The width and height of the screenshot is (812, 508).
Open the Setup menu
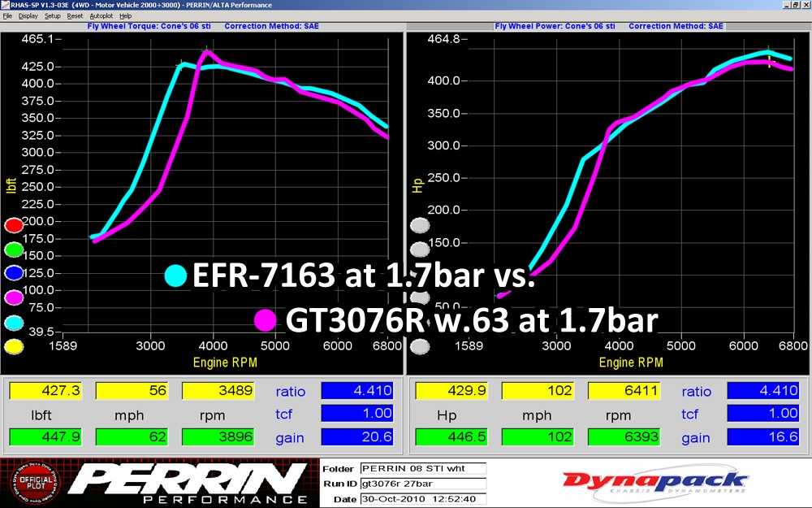52,16
